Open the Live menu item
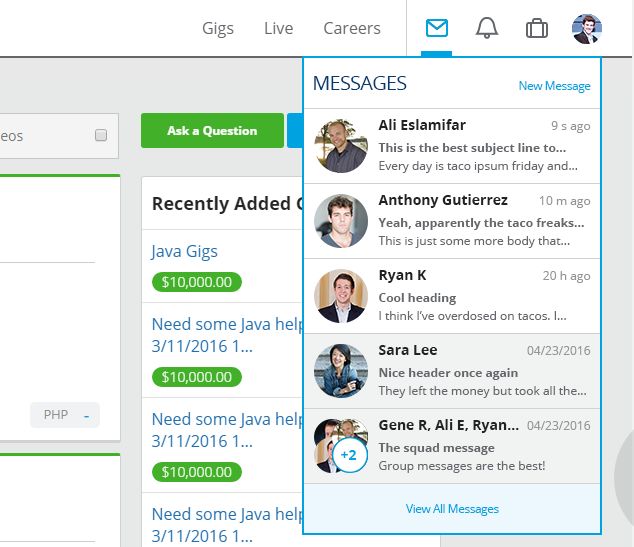Viewport: 634px width, 547px height. click(278, 28)
